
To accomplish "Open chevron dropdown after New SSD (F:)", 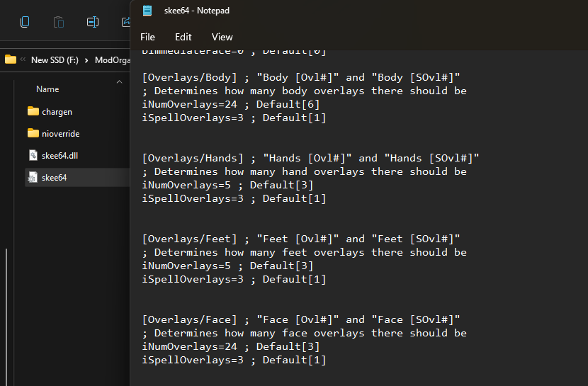I will pos(86,60).
